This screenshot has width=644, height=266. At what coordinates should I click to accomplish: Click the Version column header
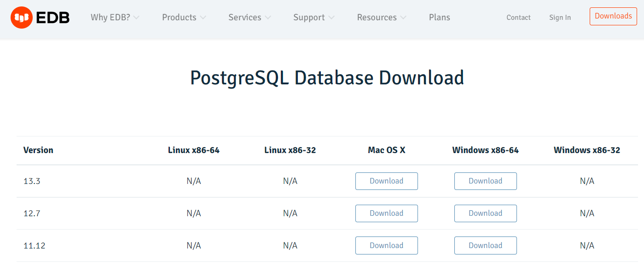(38, 150)
